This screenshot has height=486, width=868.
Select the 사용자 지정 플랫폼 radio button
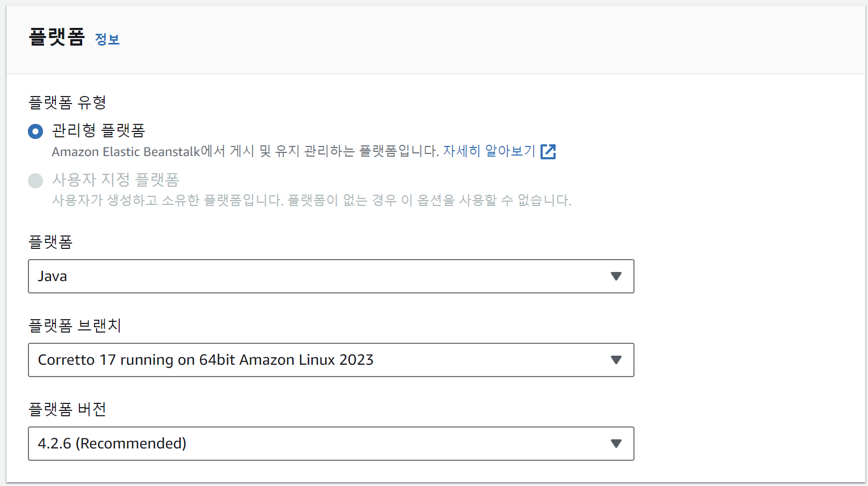coord(35,181)
